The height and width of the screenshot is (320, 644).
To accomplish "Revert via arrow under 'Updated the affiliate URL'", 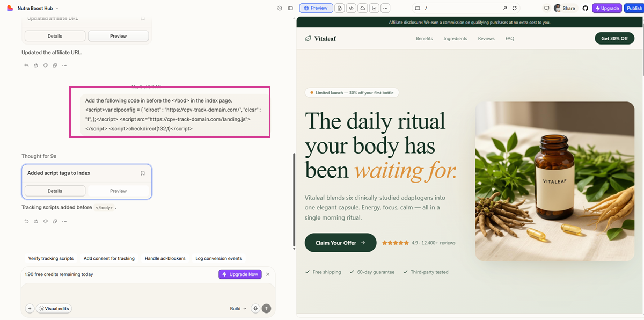I will click(27, 66).
